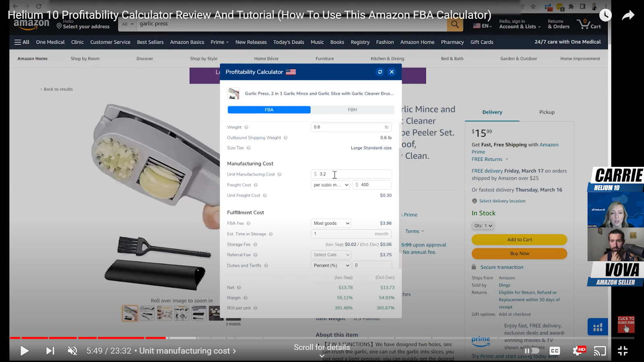Viewport: 644px width, 362px height.
Task: Show info for Freight Cost label
Action: click(256, 185)
